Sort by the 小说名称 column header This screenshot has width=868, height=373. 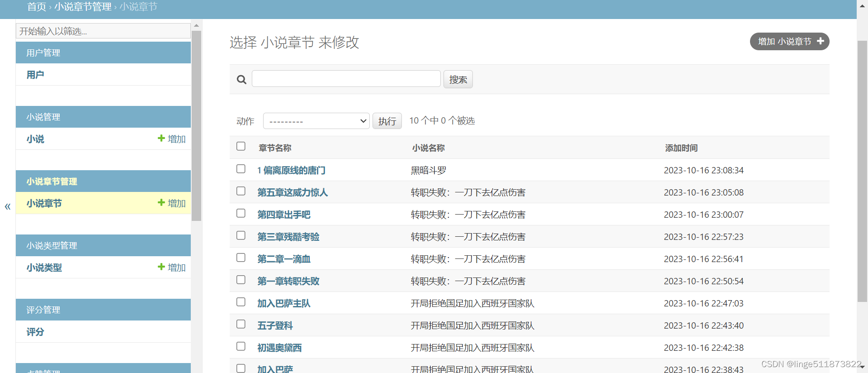pyautogui.click(x=428, y=148)
